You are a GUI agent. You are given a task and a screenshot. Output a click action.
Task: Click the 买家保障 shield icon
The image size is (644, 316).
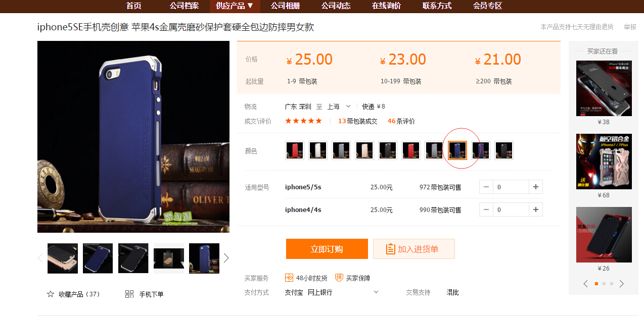coord(339,278)
